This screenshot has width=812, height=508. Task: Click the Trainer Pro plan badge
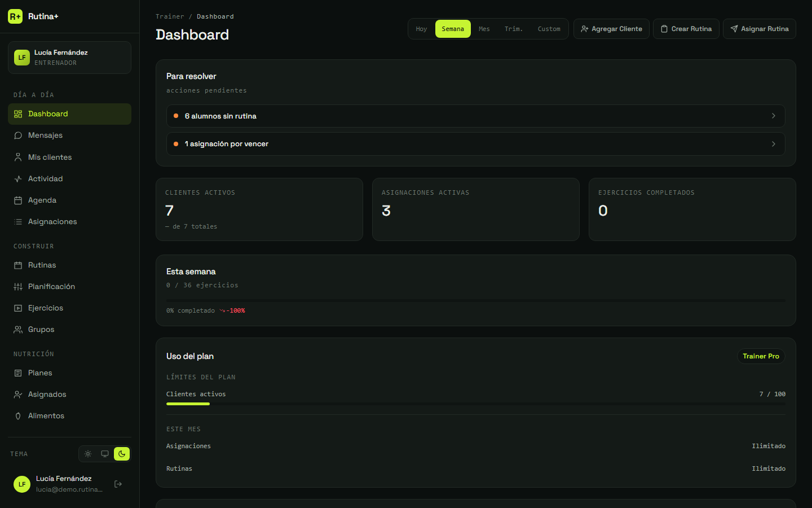point(761,356)
